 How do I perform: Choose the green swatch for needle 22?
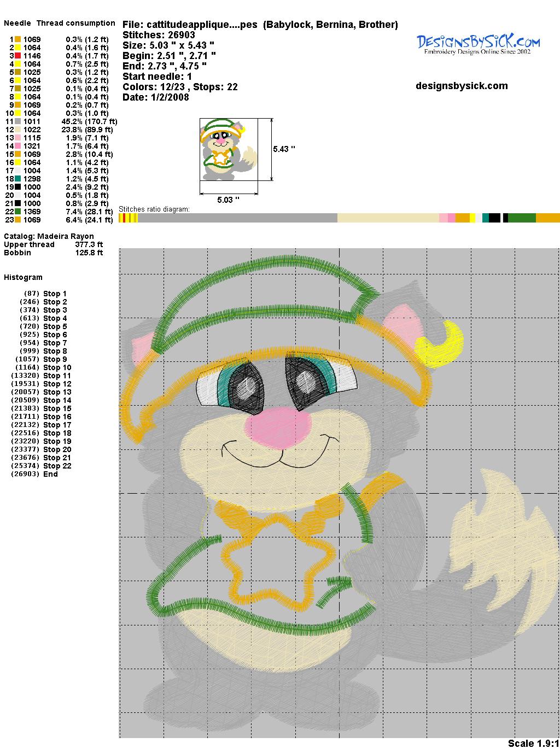coord(18,212)
